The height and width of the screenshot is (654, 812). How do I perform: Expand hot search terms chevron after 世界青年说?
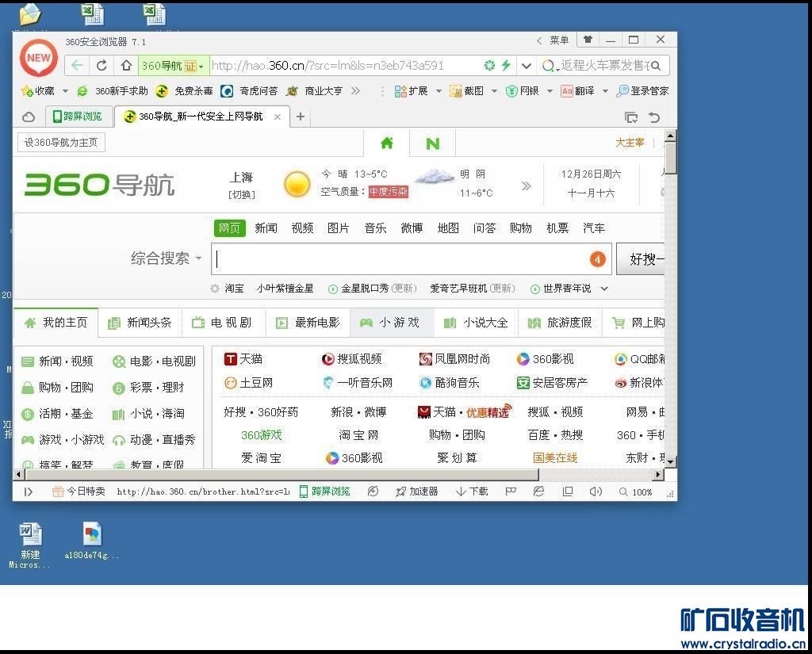(x=603, y=289)
